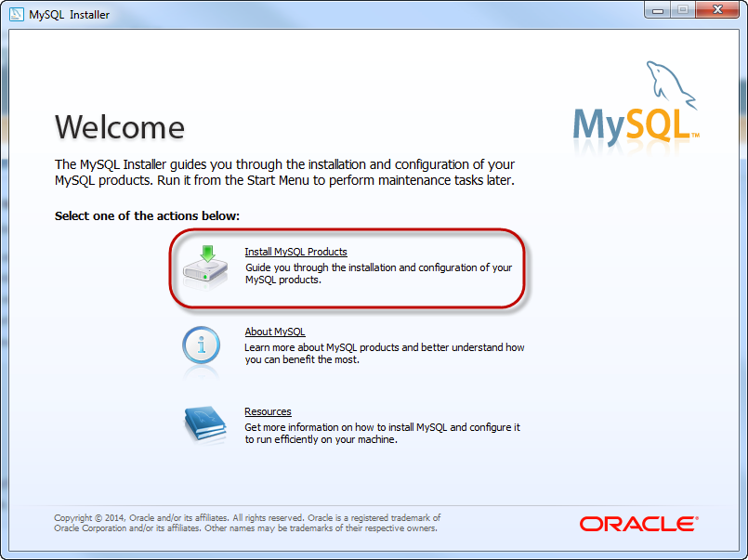Open the Install MySQL Products link
Image resolution: width=748 pixels, height=560 pixels.
click(295, 252)
